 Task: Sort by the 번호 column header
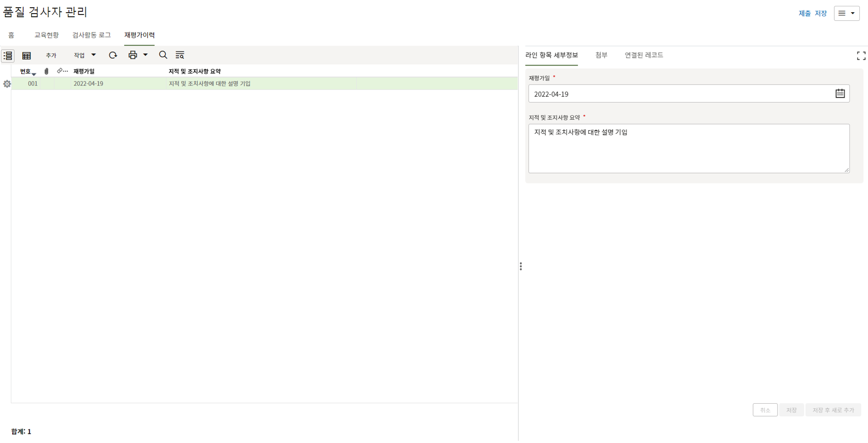coord(25,71)
